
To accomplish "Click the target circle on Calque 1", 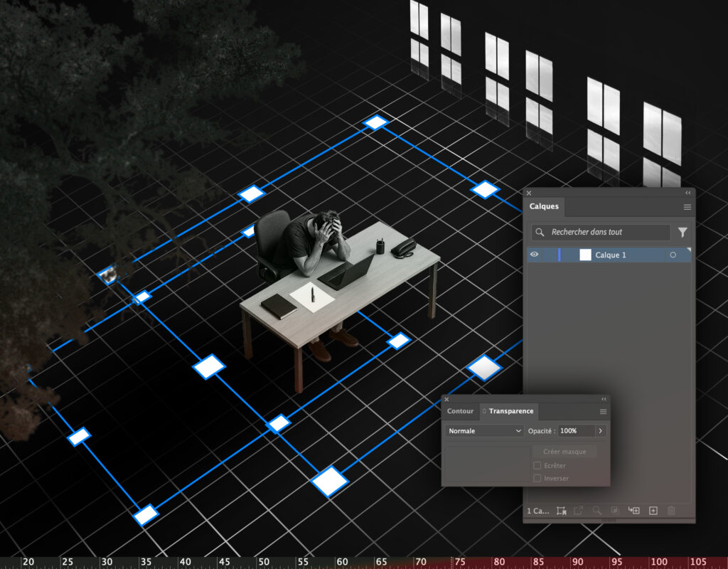I will click(673, 255).
